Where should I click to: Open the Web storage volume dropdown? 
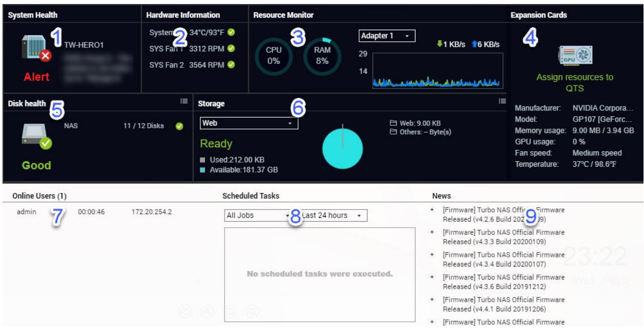coord(249,123)
